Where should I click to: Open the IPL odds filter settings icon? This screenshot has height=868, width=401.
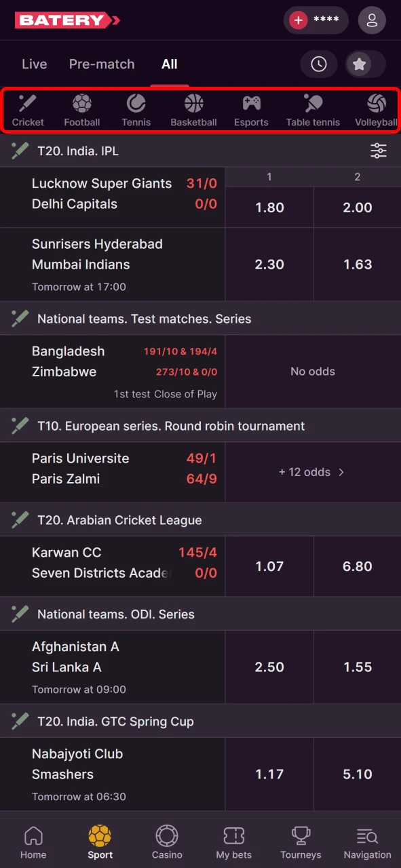point(379,151)
